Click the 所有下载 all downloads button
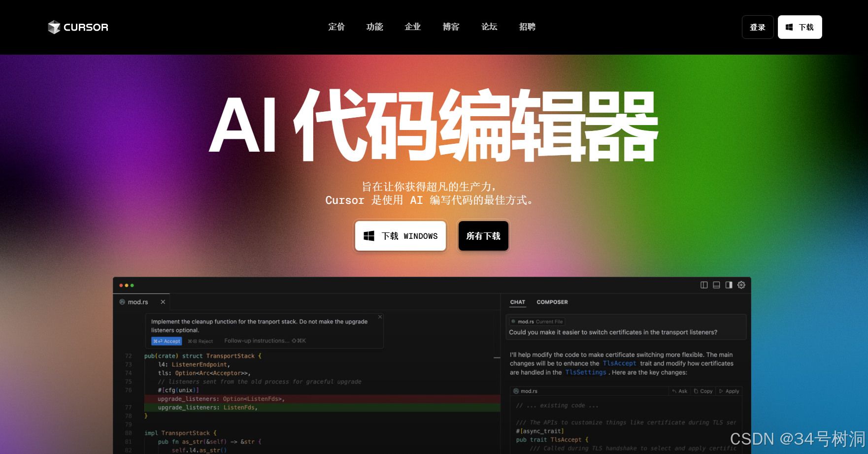 tap(483, 236)
